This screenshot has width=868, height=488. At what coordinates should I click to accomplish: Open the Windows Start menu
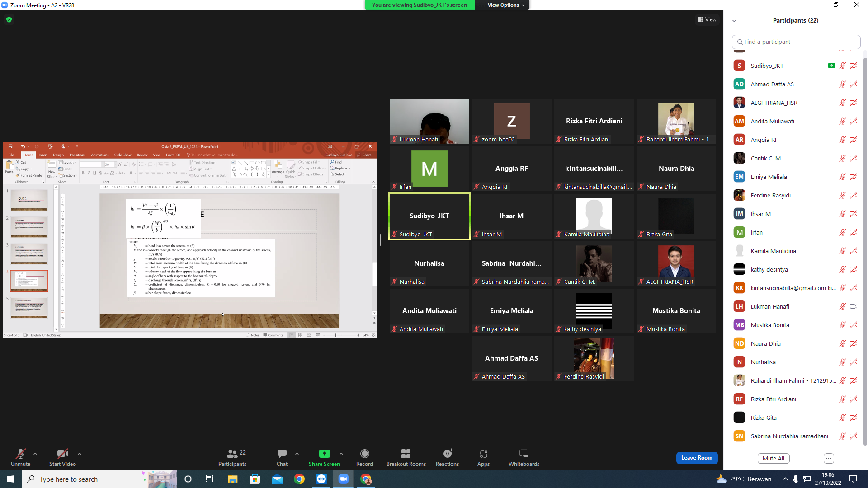tap(11, 479)
